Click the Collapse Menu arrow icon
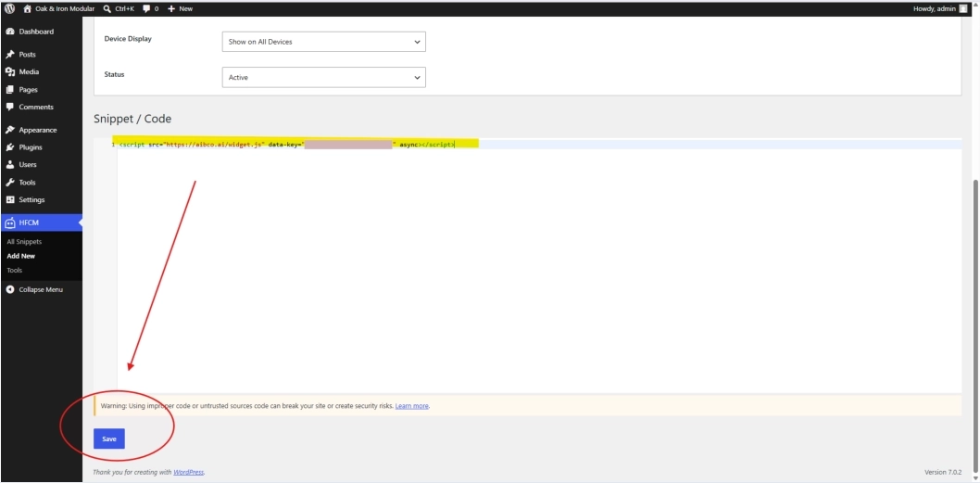This screenshot has width=980, height=483. (x=10, y=289)
